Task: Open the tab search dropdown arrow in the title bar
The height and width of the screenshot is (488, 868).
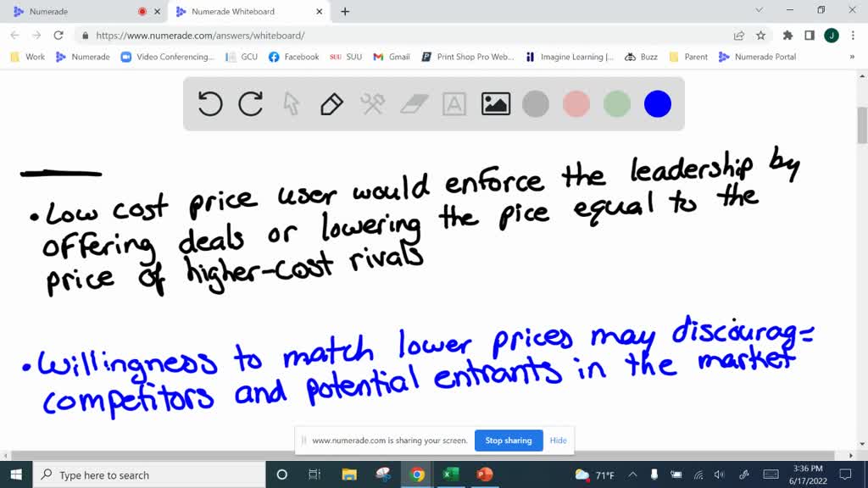Action: coord(757,11)
